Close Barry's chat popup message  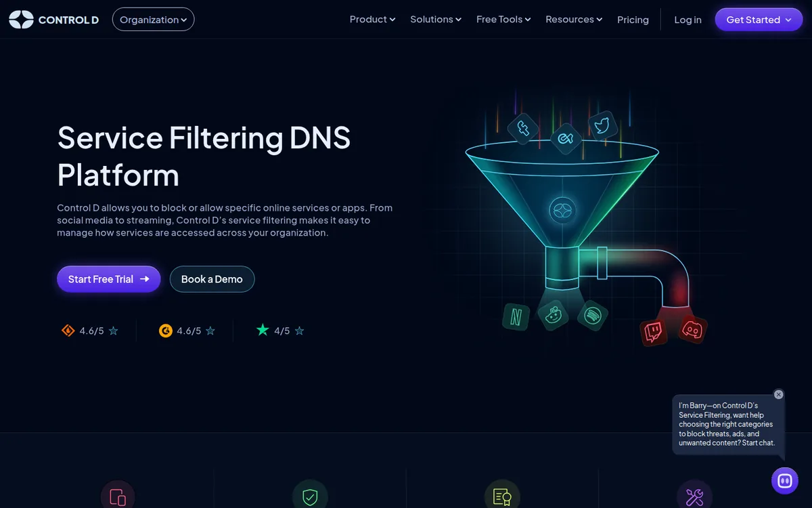tap(778, 394)
